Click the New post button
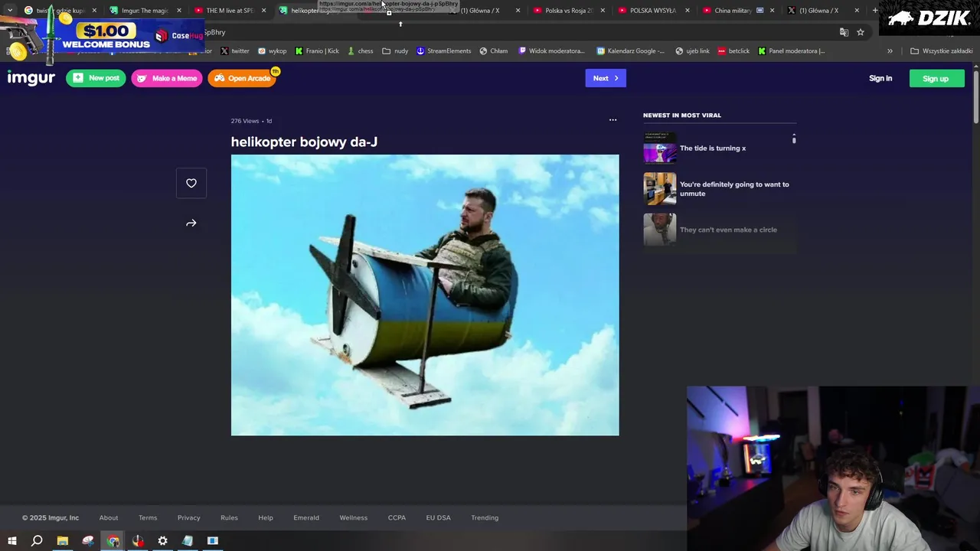Image resolution: width=980 pixels, height=551 pixels. (x=96, y=78)
